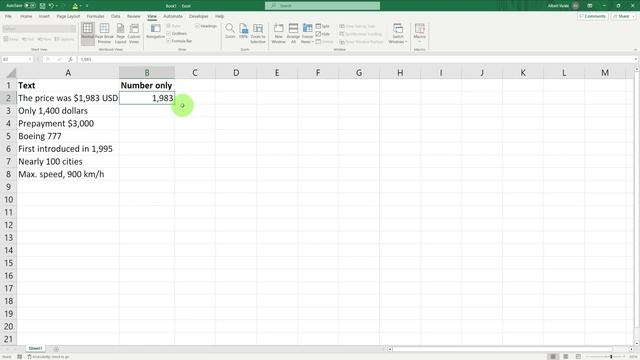Select column C header
The image size is (640, 360).
pos(195,73)
